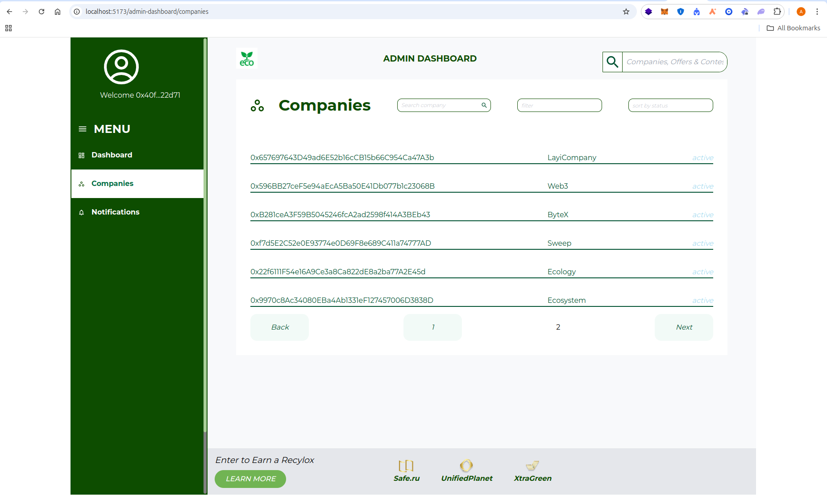Bookmark this page with star icon
Image resolution: width=827 pixels, height=504 pixels.
point(626,12)
